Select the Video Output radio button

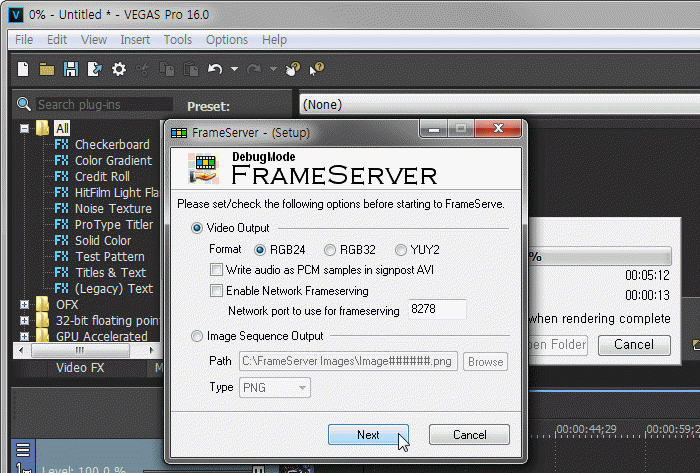coord(197,228)
